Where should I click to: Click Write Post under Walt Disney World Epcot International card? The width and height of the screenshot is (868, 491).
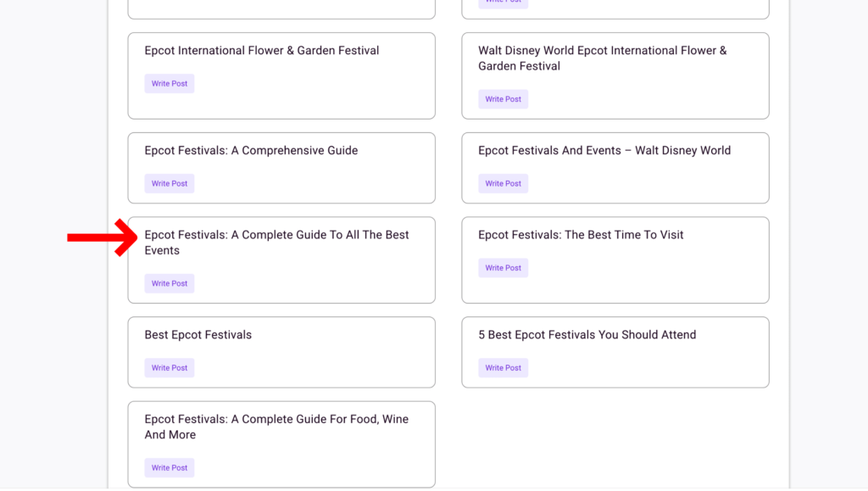[504, 99]
